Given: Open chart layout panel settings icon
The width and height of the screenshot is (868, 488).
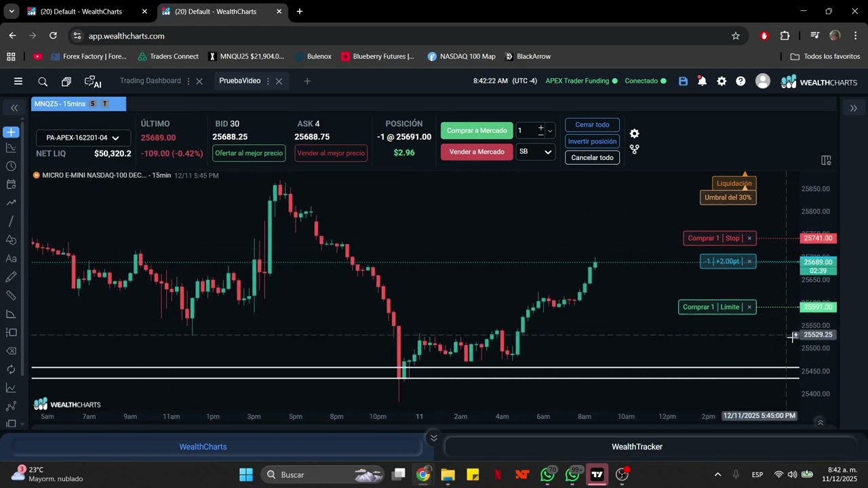Looking at the screenshot, I should point(826,161).
